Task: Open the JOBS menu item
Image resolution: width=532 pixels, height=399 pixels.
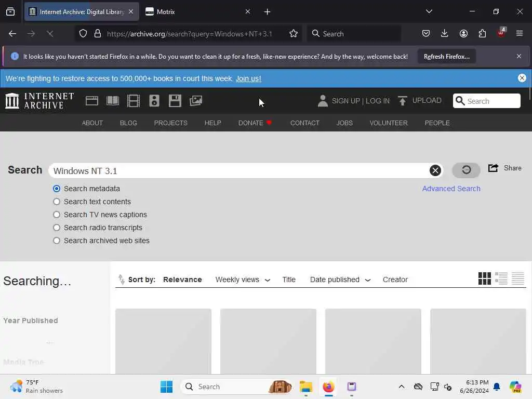Action: pos(344,123)
